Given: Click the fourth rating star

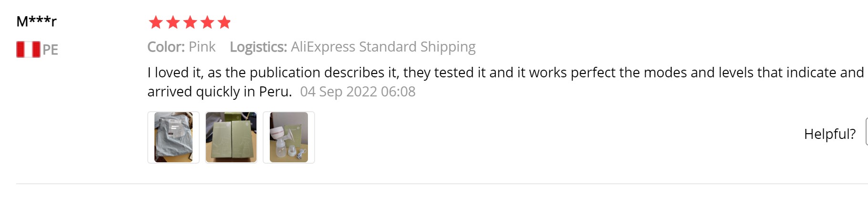Looking at the screenshot, I should [x=207, y=22].
